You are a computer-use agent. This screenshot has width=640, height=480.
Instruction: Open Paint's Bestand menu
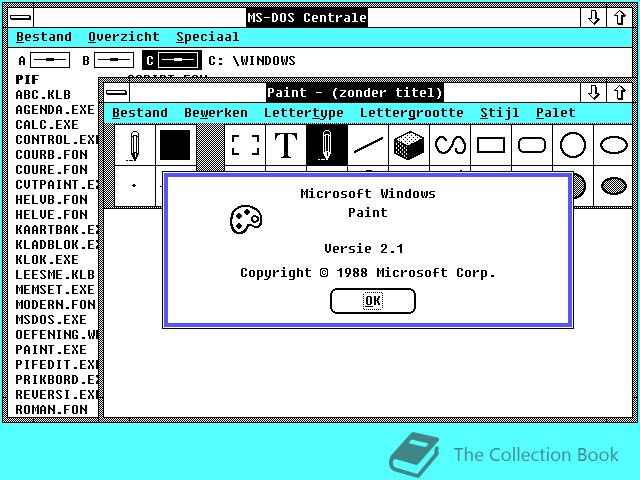(x=140, y=113)
